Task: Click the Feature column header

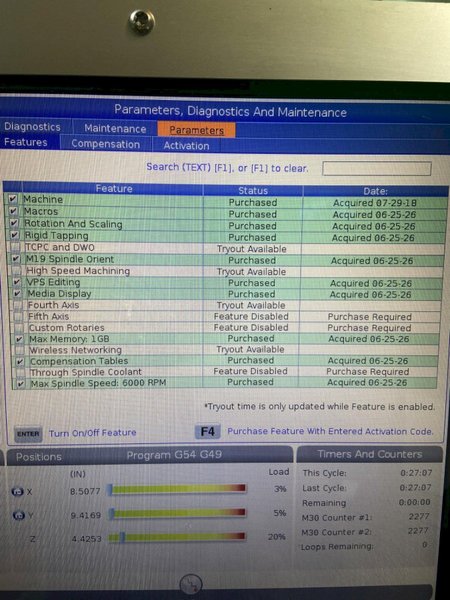Action: coord(114,188)
